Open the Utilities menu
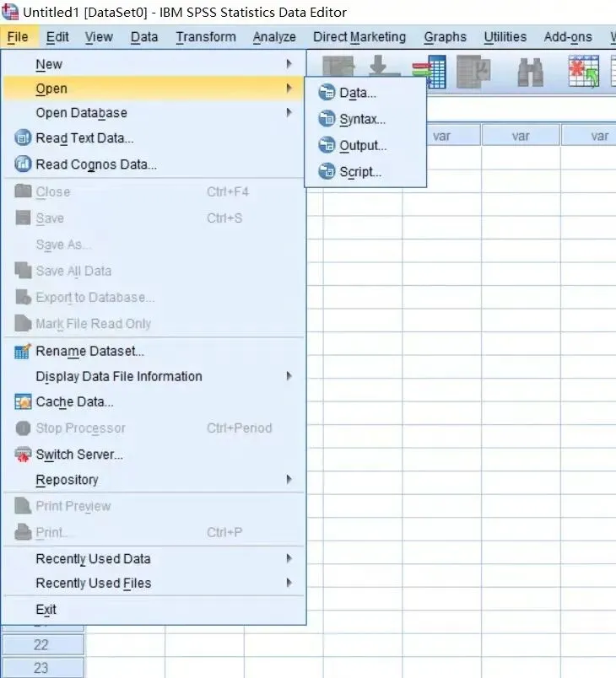The height and width of the screenshot is (678, 616). 505,37
